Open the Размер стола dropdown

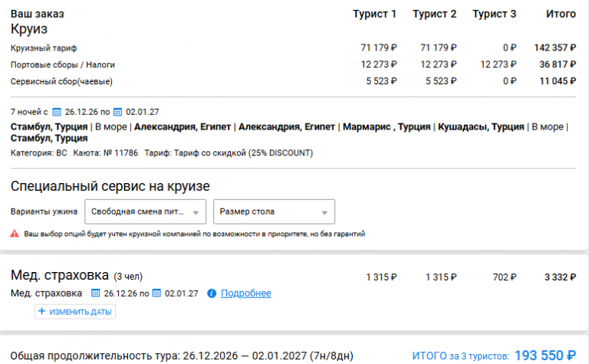(x=274, y=212)
